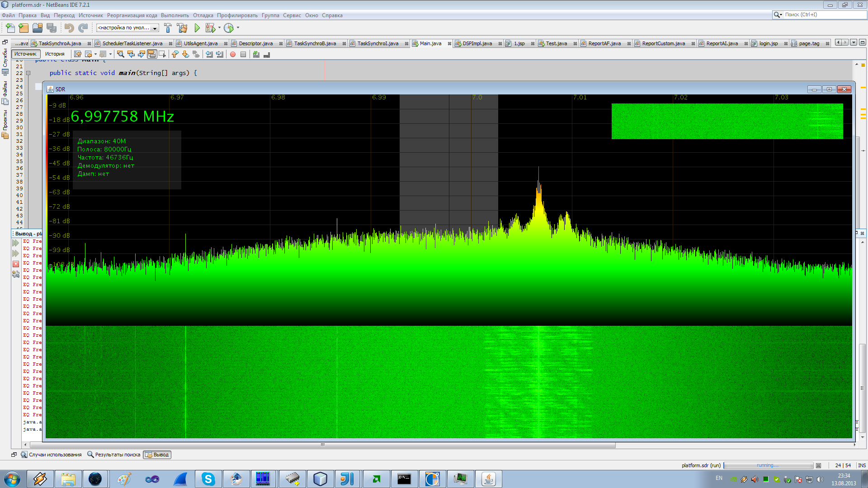
Task: Open Usages (Случаи использования) panel
Action: click(x=51, y=455)
